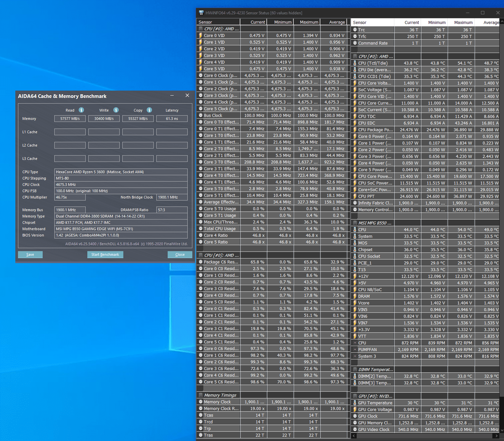This screenshot has height=441, width=504.
Task: Click the Save button in AIDA64
Action: [30, 254]
